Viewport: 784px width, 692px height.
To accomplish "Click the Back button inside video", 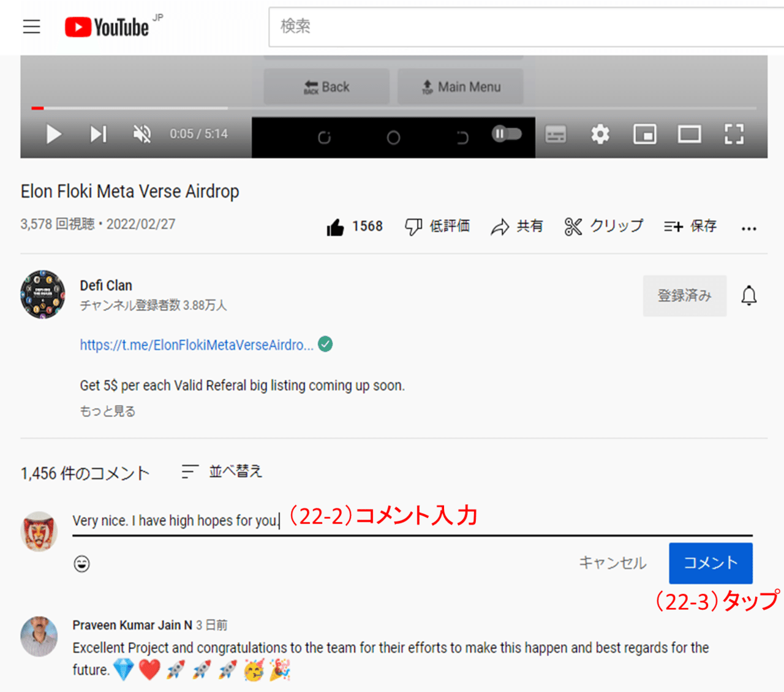I will point(326,87).
